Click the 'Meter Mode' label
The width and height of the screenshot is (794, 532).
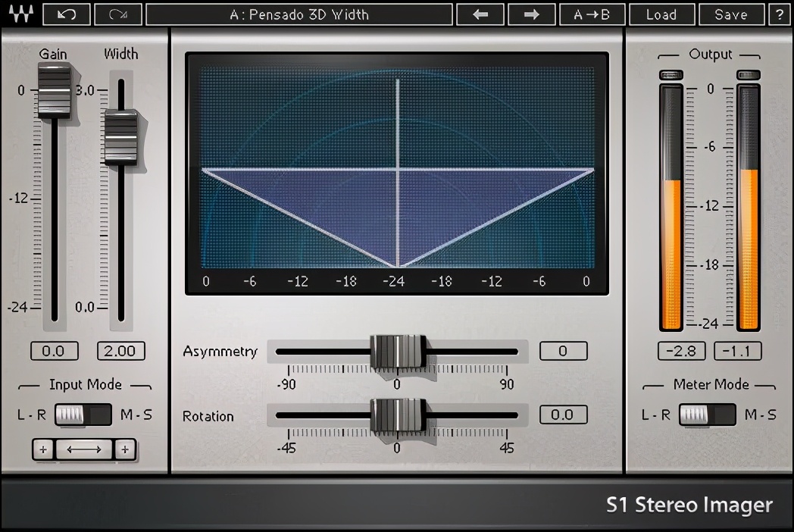click(711, 384)
